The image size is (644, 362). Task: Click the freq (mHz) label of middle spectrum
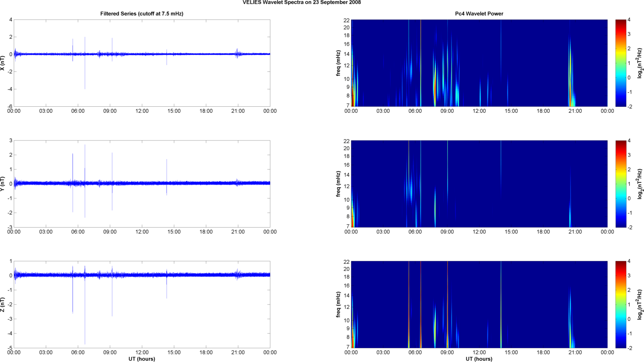[x=338, y=184]
